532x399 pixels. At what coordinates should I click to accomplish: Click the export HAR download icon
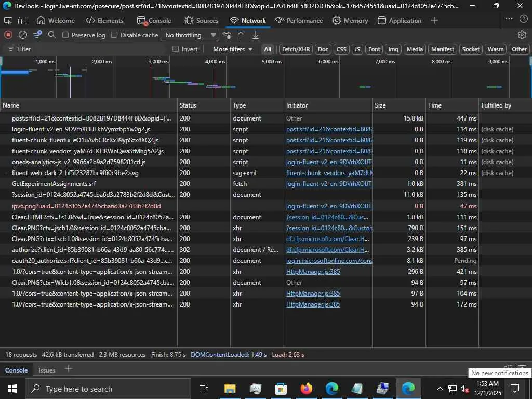click(256, 35)
